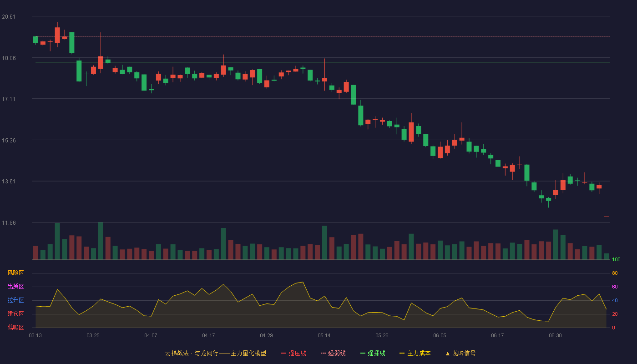Toggle the 龙吟信号 triangle legend icon
Image resolution: width=637 pixels, height=364 pixels.
[x=447, y=353]
